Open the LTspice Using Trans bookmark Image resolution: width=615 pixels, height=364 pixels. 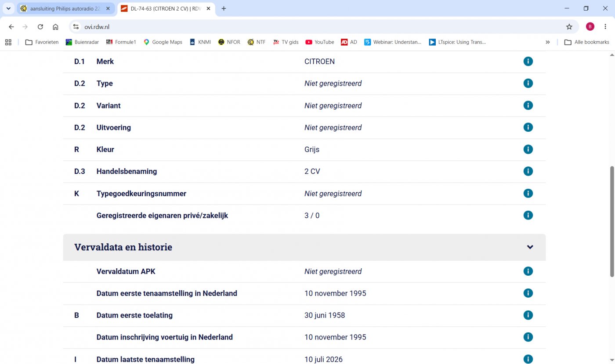(x=457, y=42)
